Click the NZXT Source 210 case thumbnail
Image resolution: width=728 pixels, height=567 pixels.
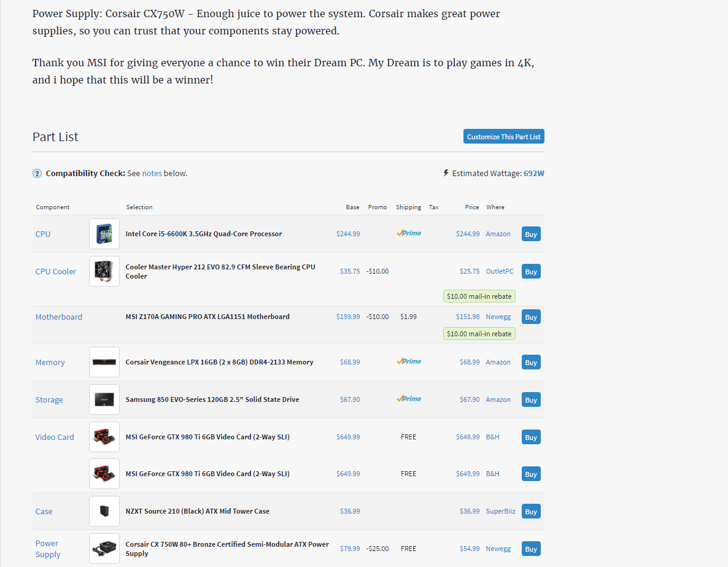click(x=104, y=511)
